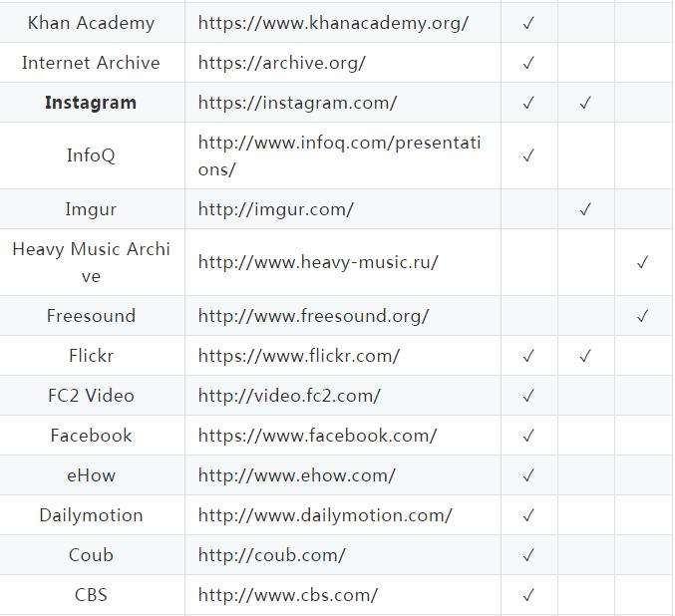Open the archive.org link

click(x=282, y=63)
